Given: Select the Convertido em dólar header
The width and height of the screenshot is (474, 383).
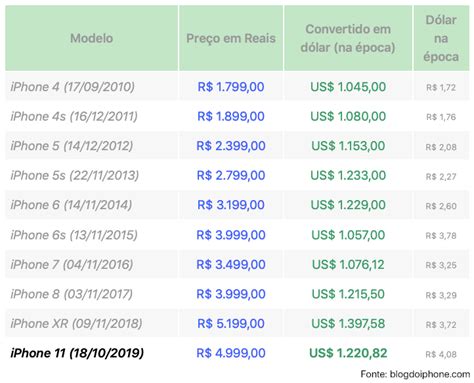Looking at the screenshot, I should point(348,38).
